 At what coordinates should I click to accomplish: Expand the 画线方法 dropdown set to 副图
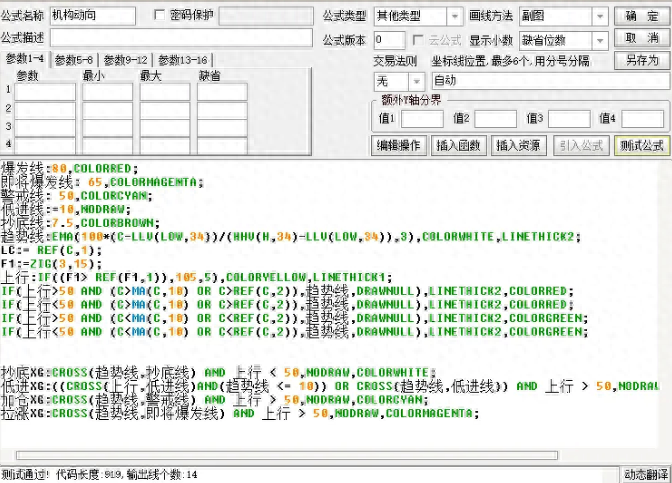(x=563, y=16)
